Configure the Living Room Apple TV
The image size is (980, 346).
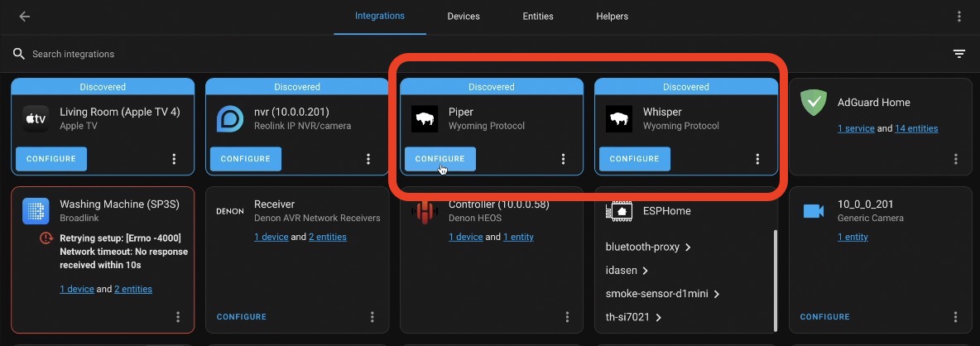(x=51, y=159)
